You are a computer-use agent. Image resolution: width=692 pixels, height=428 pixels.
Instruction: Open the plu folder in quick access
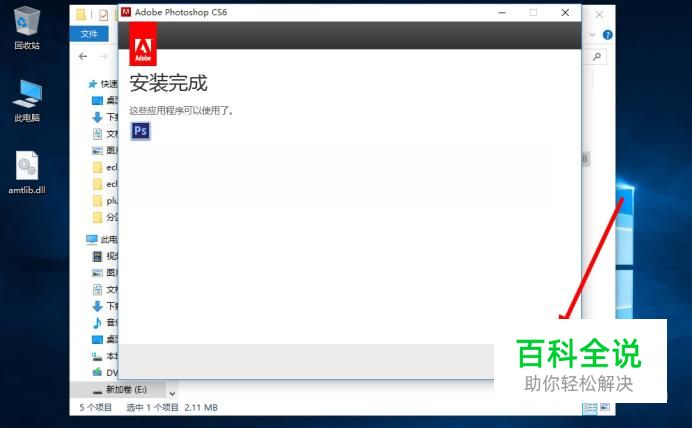(105, 201)
